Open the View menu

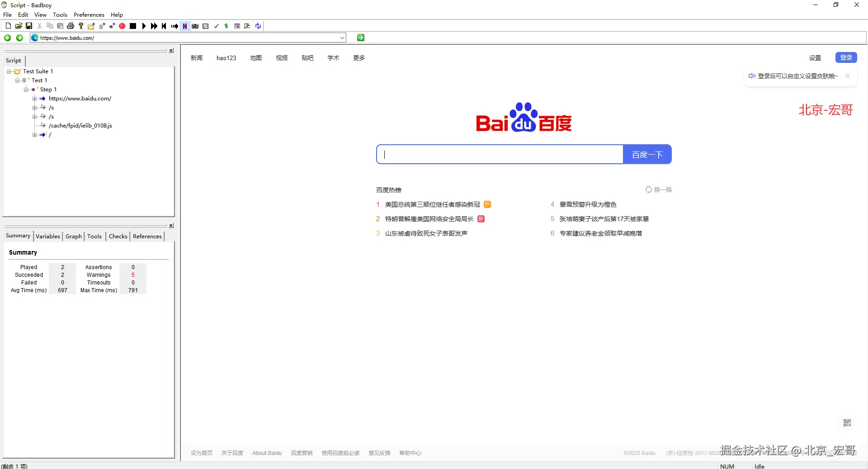click(41, 15)
